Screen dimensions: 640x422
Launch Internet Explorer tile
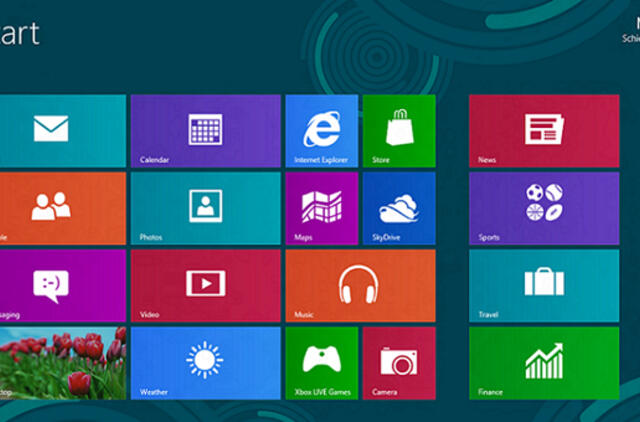(x=322, y=131)
